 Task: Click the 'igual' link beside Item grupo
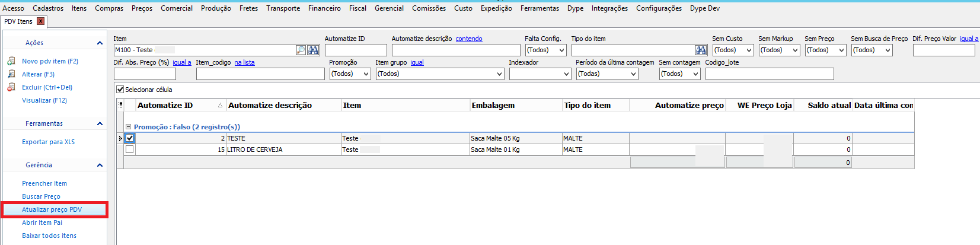(x=417, y=62)
